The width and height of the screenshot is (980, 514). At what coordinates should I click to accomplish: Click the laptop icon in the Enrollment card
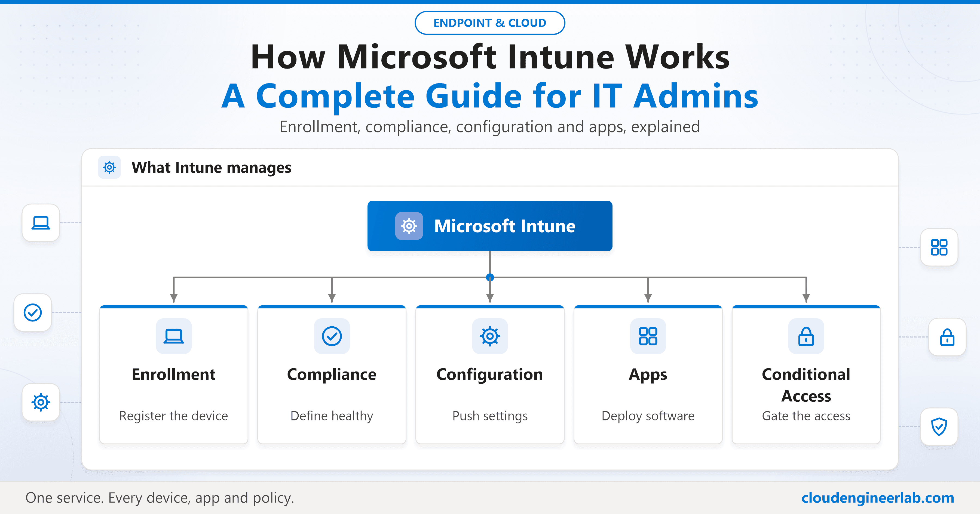coord(173,336)
